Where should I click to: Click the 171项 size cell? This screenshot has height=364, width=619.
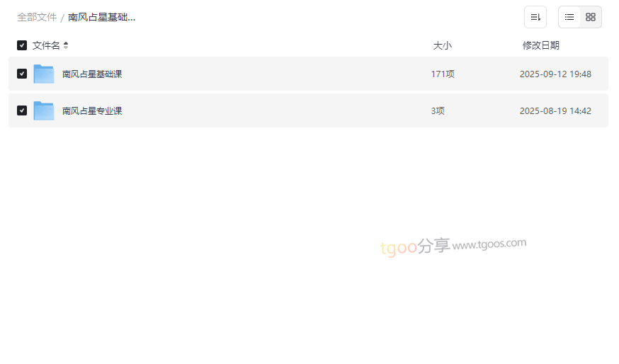point(443,74)
